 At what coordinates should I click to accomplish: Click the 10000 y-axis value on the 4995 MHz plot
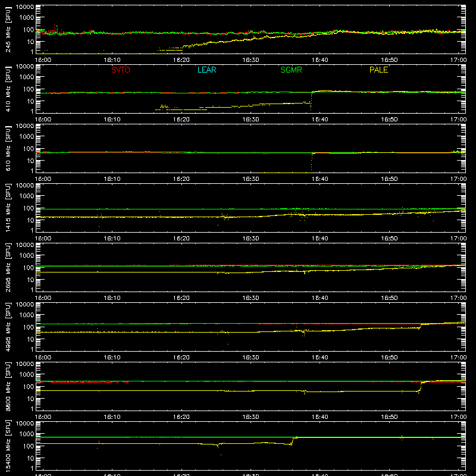pos(25,305)
